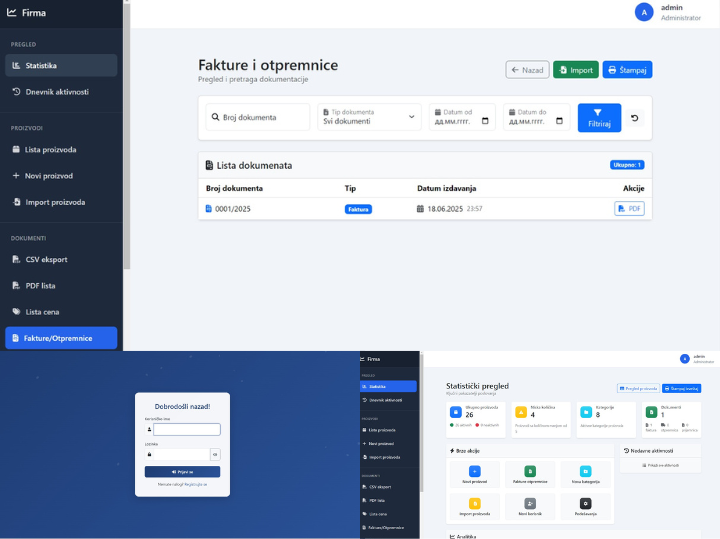Open the Tip dokumenta dropdown
720x539 pixels.
369,117
